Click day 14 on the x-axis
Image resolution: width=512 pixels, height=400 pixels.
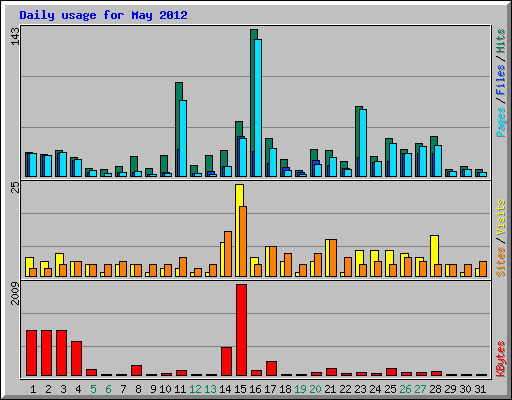[x=225, y=389]
